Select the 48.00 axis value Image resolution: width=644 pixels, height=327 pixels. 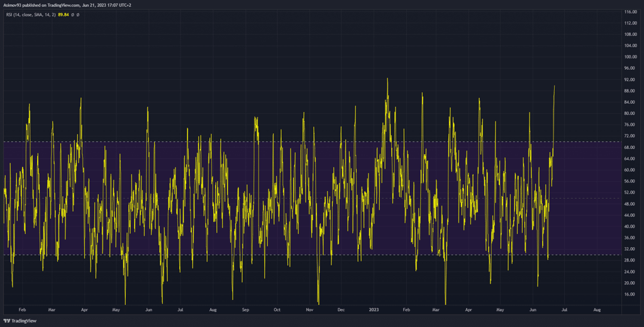tap(630, 204)
